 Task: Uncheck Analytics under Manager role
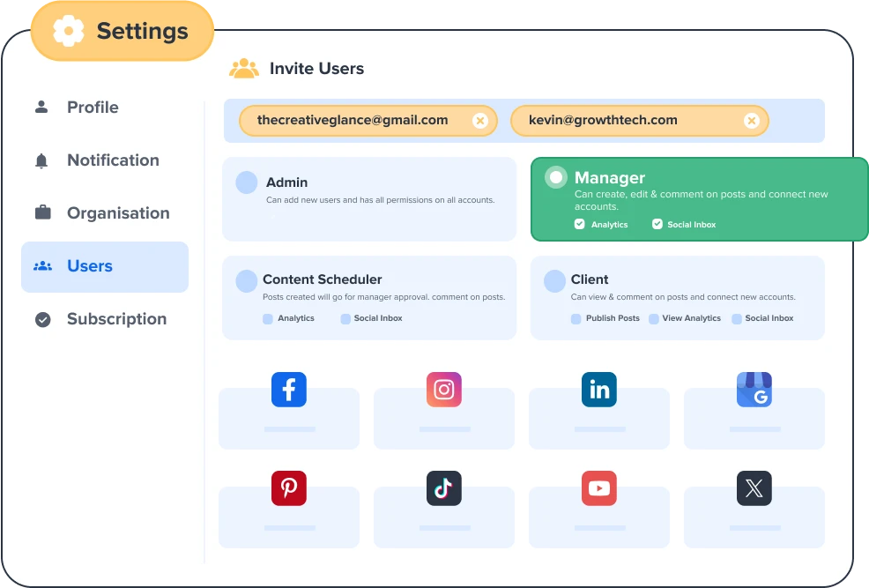[x=579, y=225]
